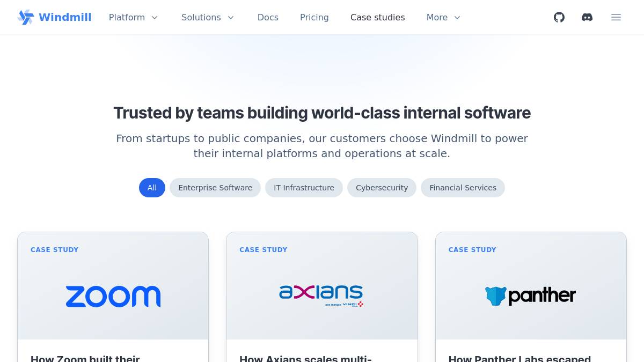Go to the Docs page
The width and height of the screenshot is (644, 362).
(268, 17)
